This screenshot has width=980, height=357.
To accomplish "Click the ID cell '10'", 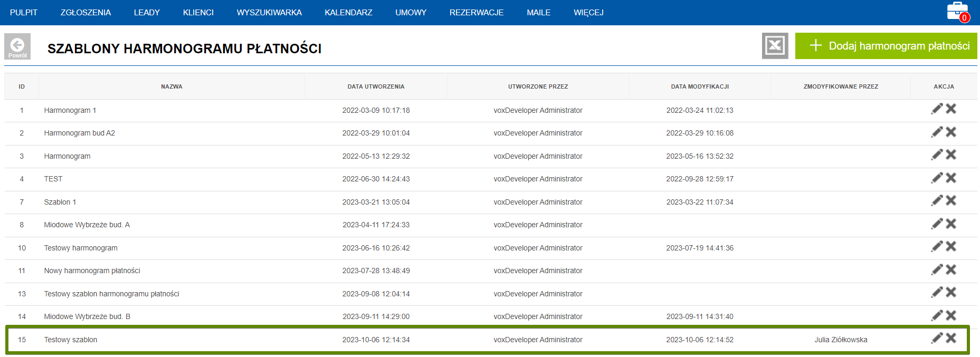I will click(22, 248).
